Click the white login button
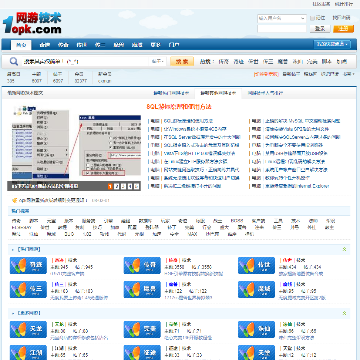 tap(320, 29)
